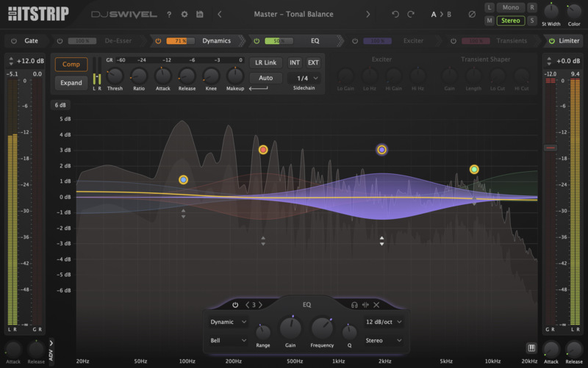Open the piano keyboard display icon

click(x=531, y=347)
